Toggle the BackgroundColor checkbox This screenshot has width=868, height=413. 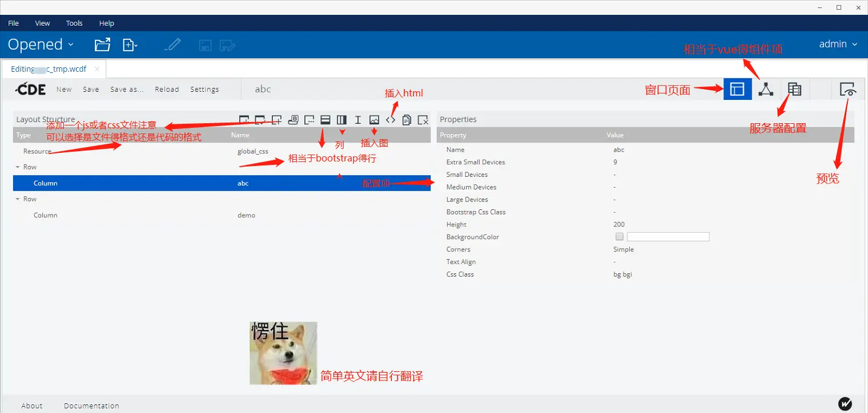click(x=620, y=237)
